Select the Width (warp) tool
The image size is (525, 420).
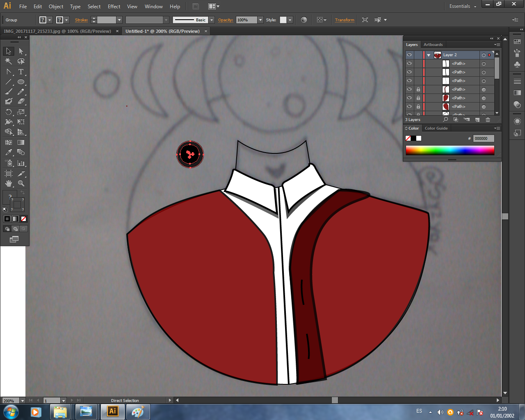click(9, 122)
